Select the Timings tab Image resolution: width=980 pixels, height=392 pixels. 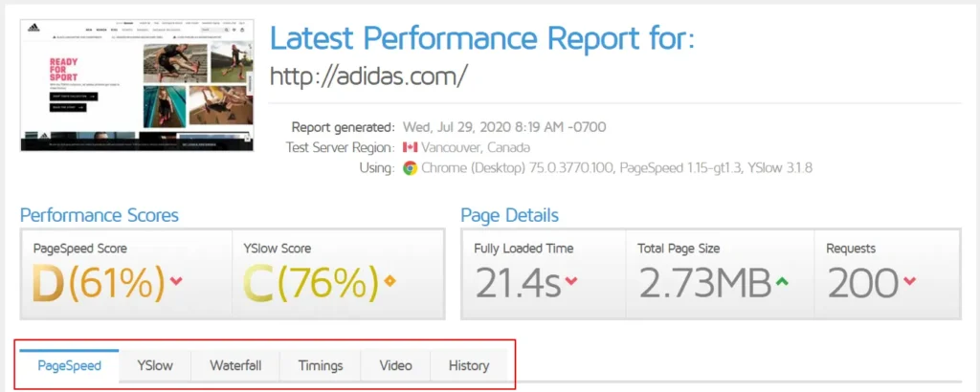(x=320, y=365)
